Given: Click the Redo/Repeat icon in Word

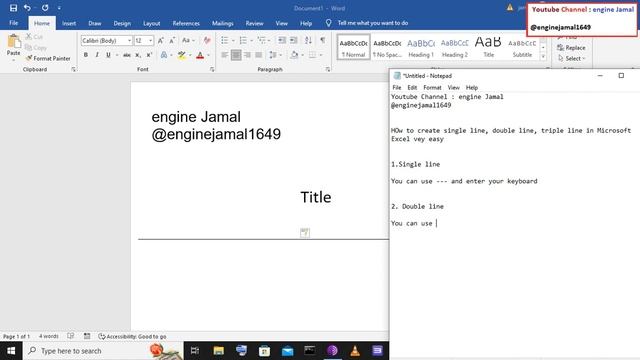Looking at the screenshot, I should pyautogui.click(x=45, y=8).
